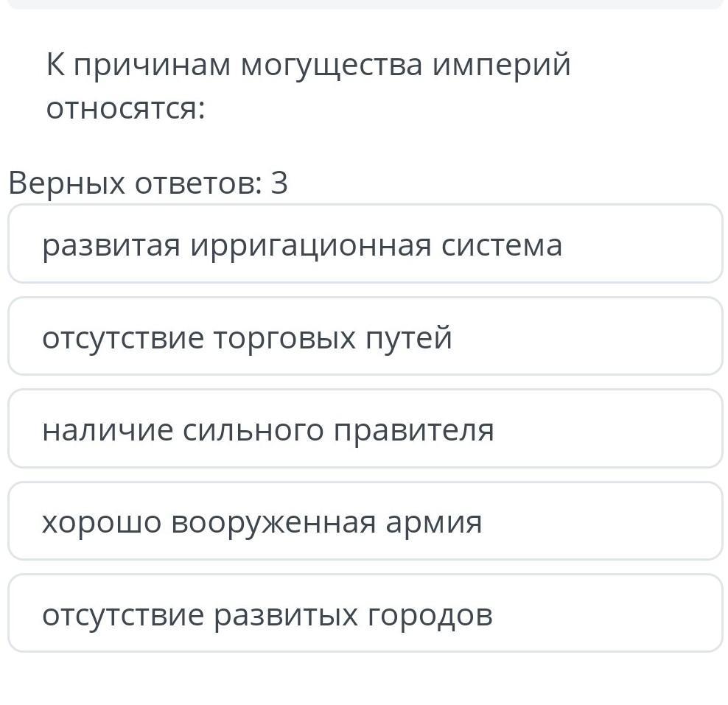Screen dimensions: 728x705
Task: Click the 'Верных ответов: 3' label
Action: (148, 183)
